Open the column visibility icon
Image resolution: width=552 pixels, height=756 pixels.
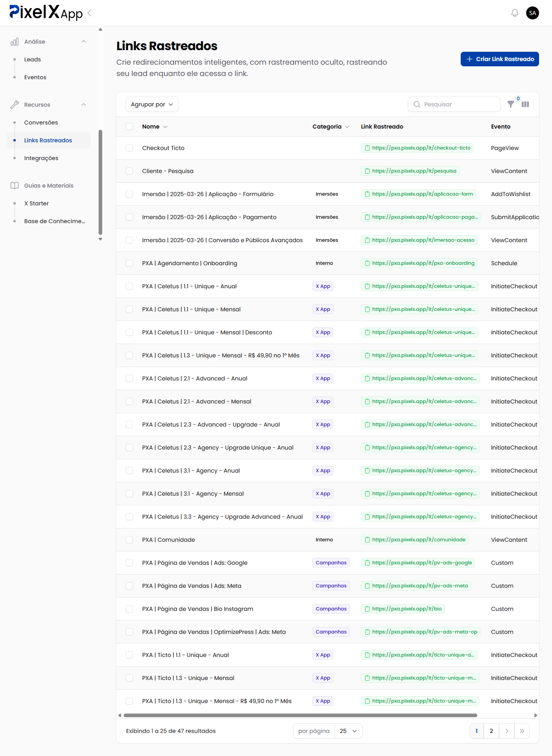[525, 104]
